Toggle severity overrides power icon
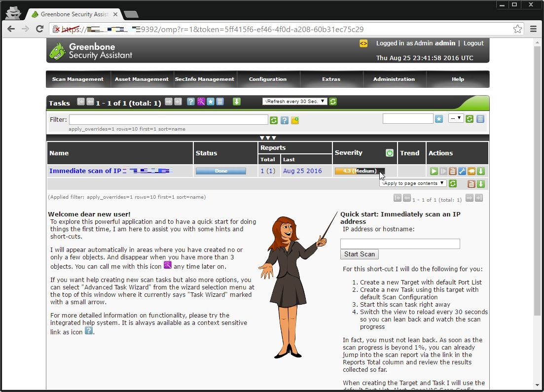 (x=390, y=153)
